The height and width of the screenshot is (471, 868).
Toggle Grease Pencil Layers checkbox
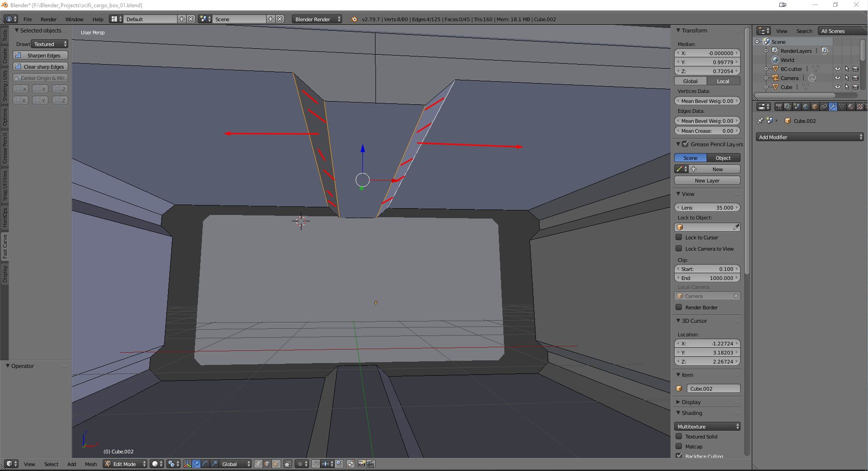click(685, 144)
